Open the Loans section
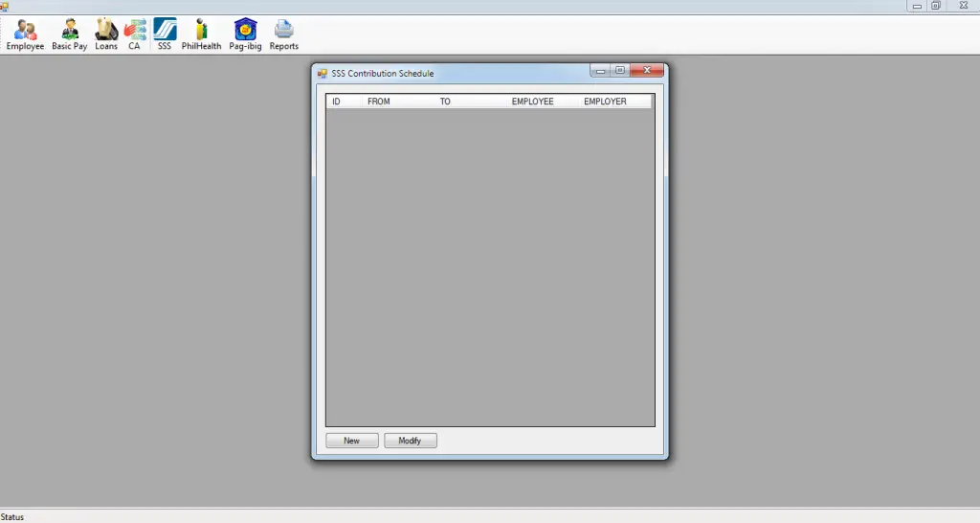 coord(106,34)
